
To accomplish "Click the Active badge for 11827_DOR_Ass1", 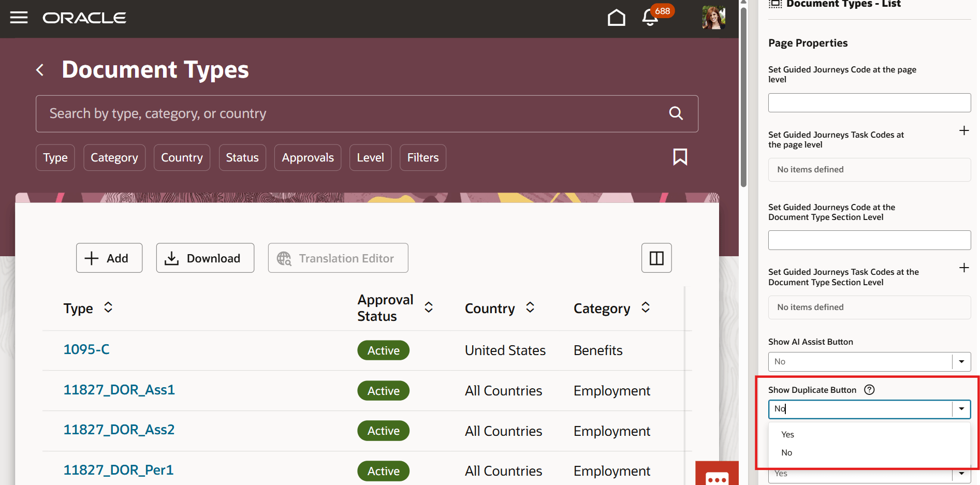I will (x=383, y=391).
